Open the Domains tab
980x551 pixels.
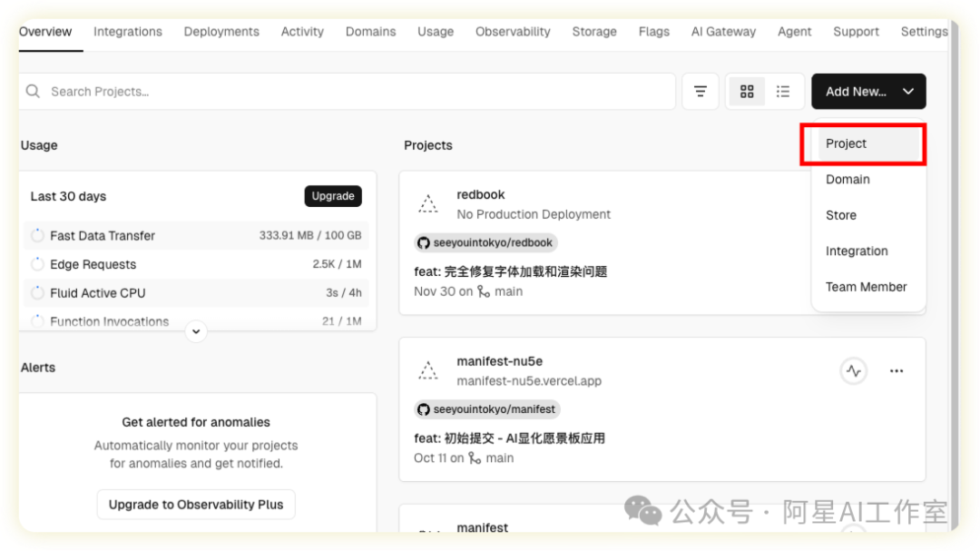[x=370, y=32]
